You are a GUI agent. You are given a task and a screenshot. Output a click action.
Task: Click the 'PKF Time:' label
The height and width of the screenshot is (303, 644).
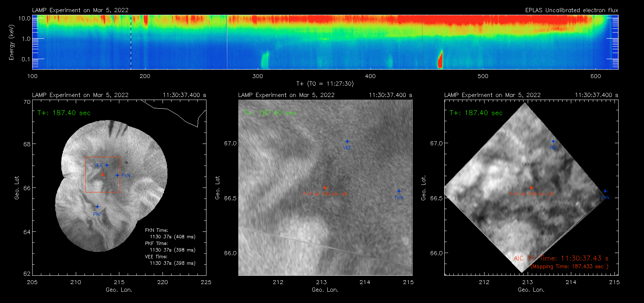click(156, 244)
